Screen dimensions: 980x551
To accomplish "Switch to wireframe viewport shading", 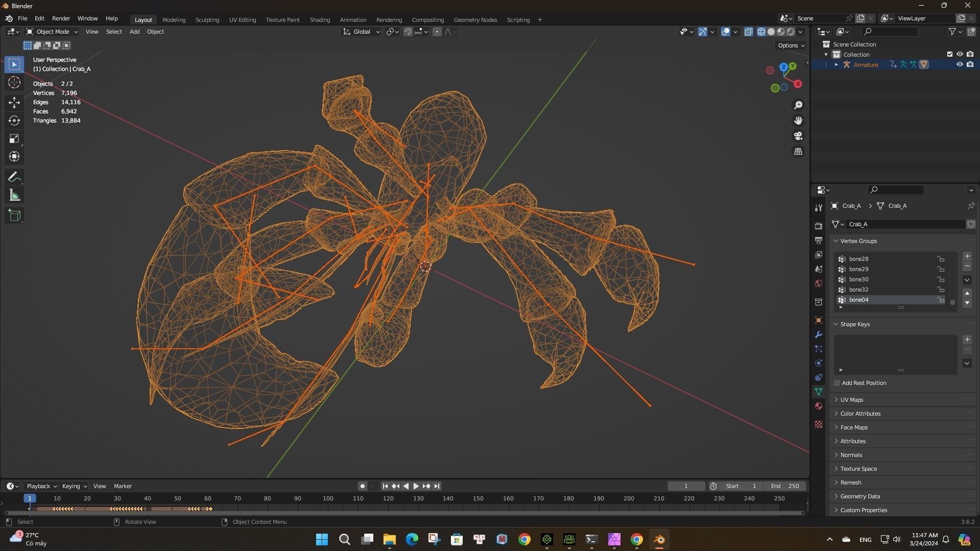I will click(761, 32).
